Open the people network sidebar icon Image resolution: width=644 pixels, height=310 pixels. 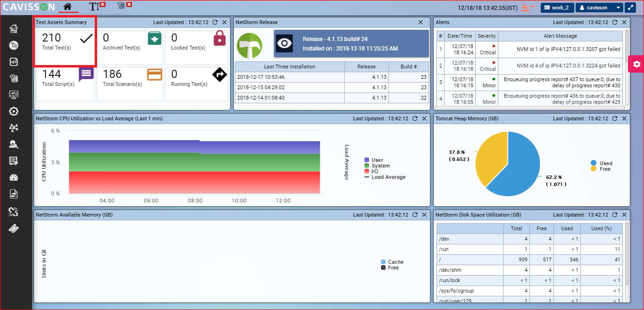(x=14, y=128)
